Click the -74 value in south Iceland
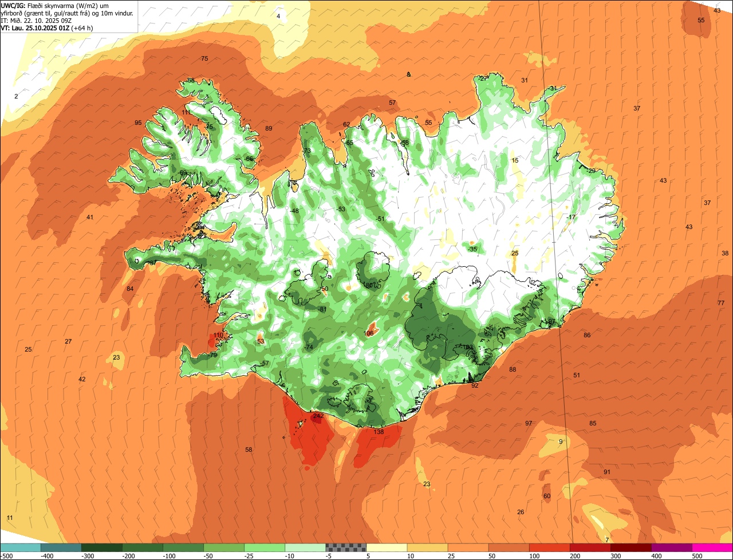Screen dimensions: 733x560 coord(309,348)
